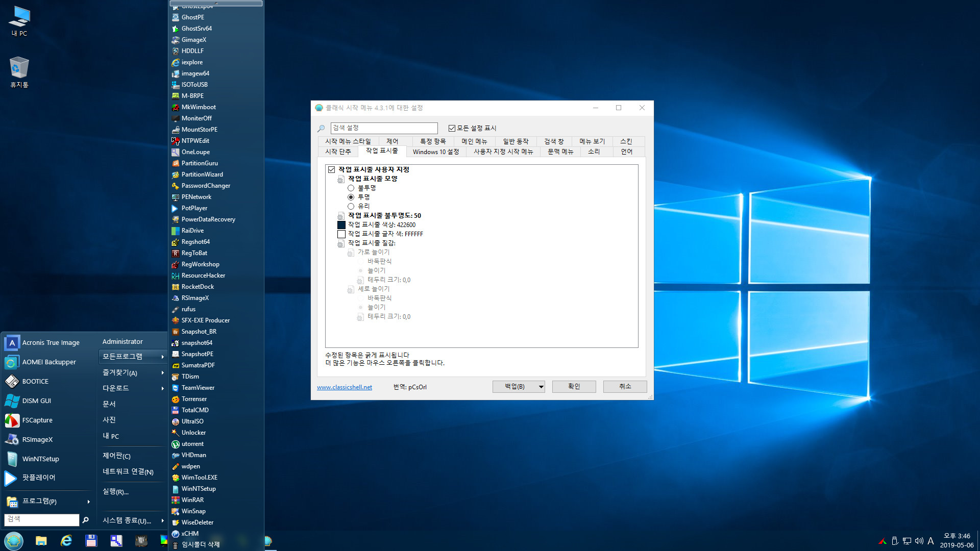980x551 pixels.
Task: Select the 투명 radio option
Action: click(351, 197)
